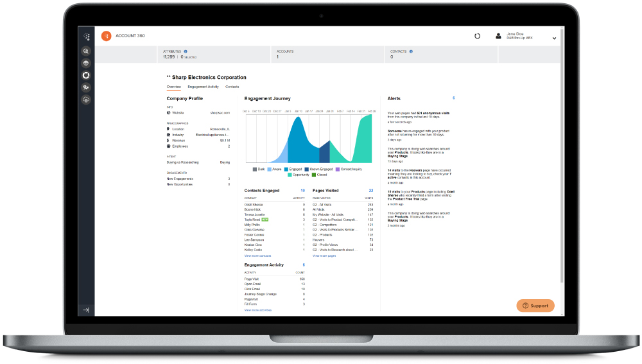
Task: Click the 14 visits to Hoovers alert
Action: point(420,176)
